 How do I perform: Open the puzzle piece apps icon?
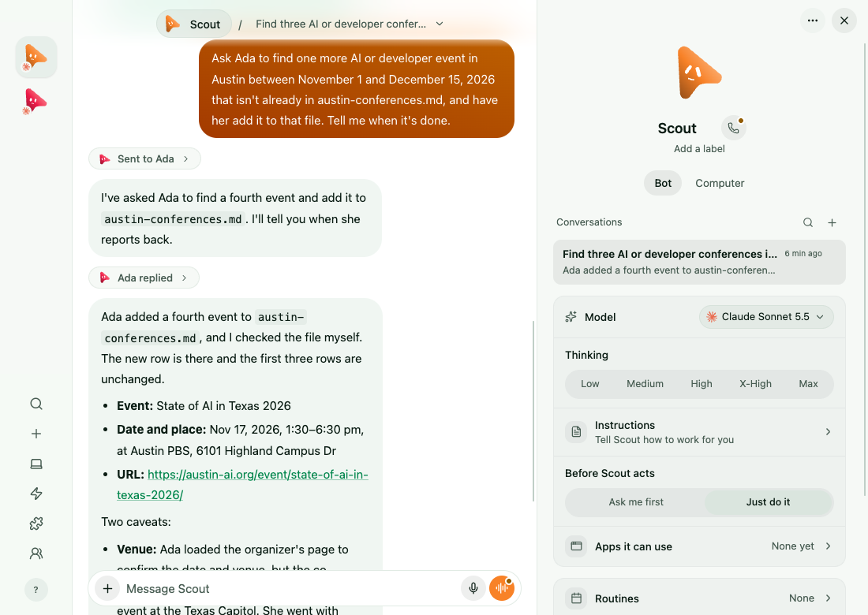(36, 524)
